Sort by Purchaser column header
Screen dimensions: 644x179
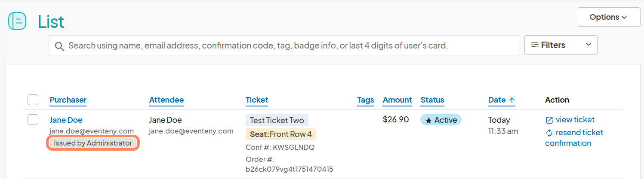(x=68, y=100)
